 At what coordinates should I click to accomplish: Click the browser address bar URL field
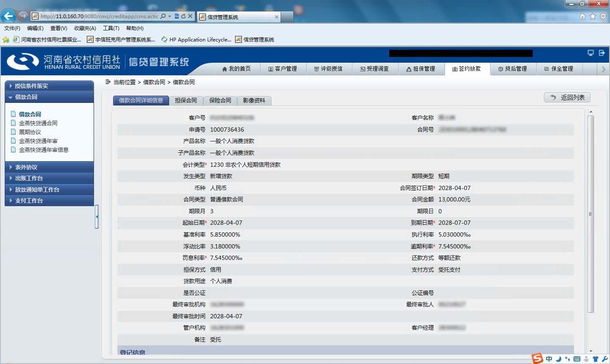pos(100,16)
